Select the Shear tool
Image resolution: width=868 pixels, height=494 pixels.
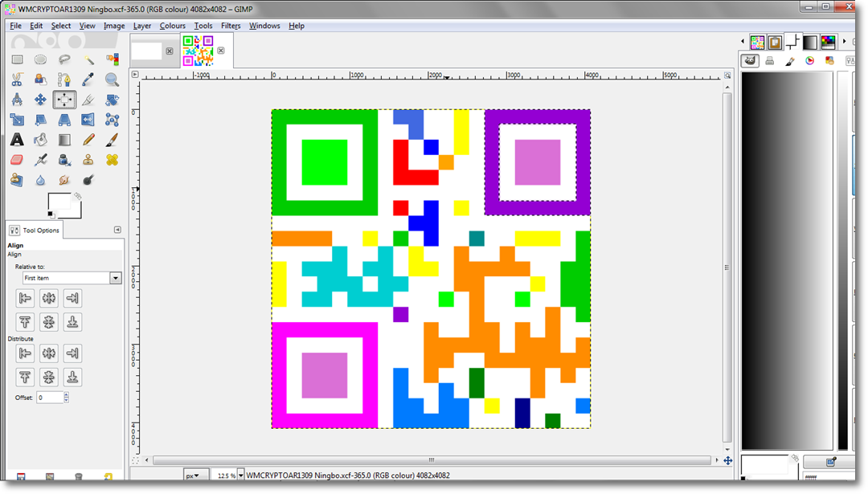(x=40, y=120)
